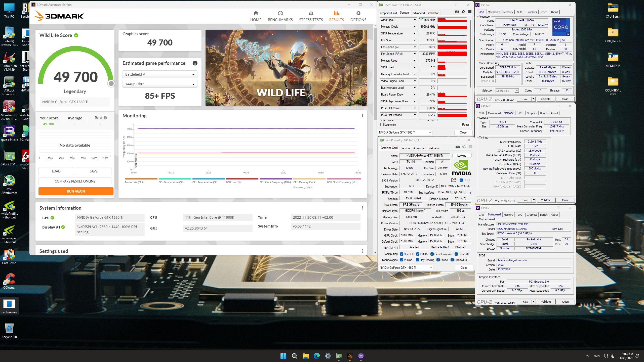
Task: Open Battlefield V game dropdown
Action: click(x=160, y=74)
